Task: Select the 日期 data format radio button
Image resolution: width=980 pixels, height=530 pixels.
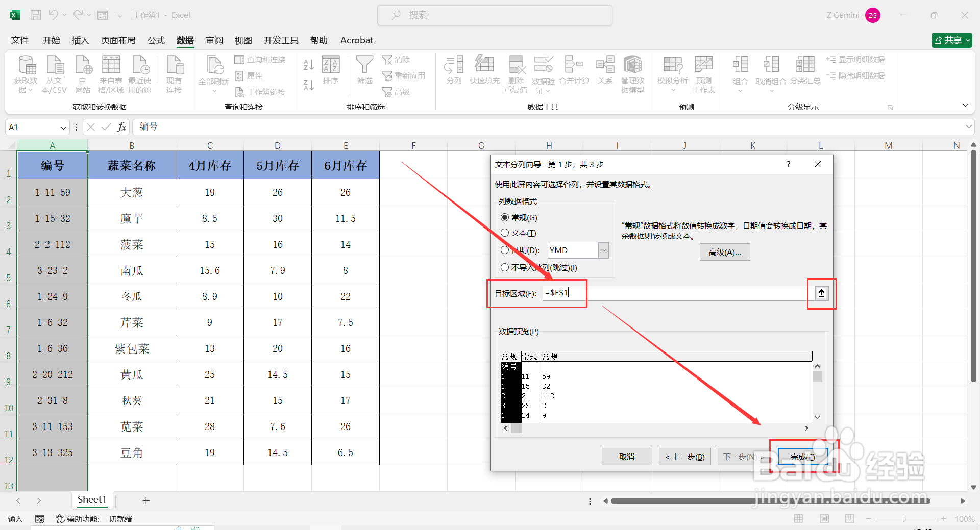Action: point(505,250)
